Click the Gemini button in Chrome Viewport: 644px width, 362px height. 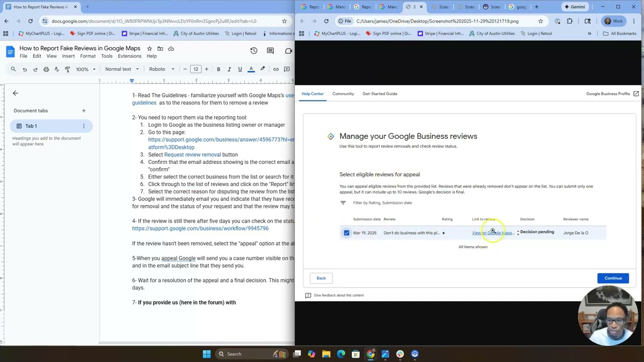coord(574,7)
